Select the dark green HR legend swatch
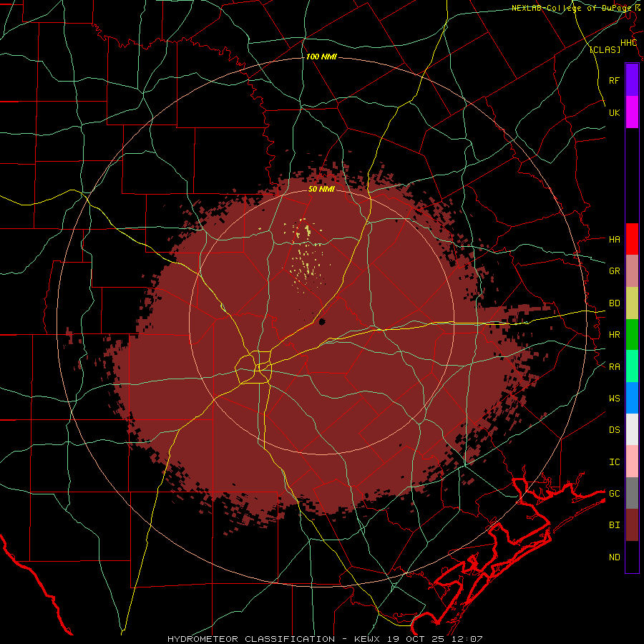 [x=632, y=334]
